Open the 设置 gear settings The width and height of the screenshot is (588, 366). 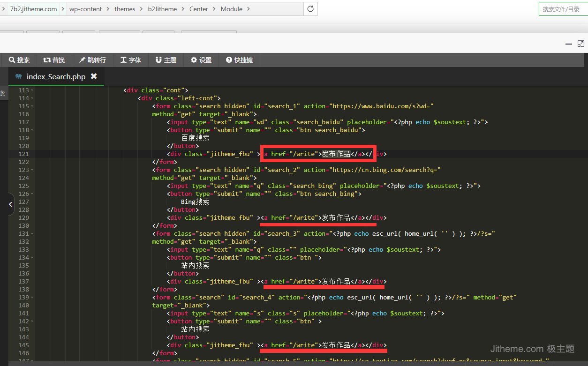(201, 60)
